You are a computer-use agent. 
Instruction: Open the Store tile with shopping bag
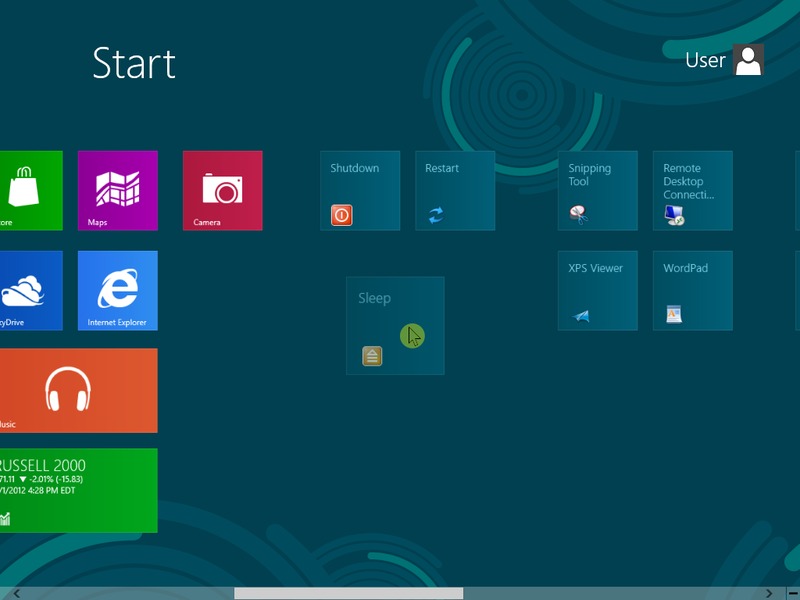pos(30,190)
